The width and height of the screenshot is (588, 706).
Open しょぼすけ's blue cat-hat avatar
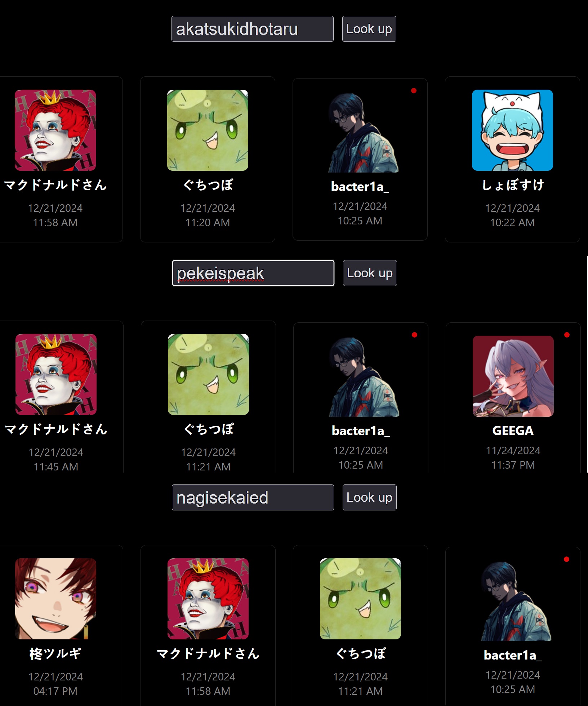[512, 130]
